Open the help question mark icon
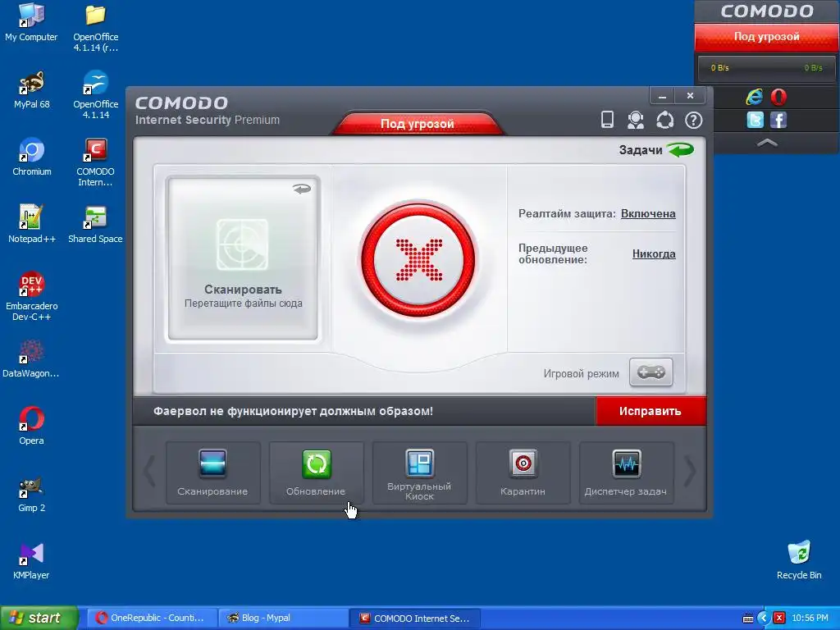Screen dimensions: 840x630 (x=694, y=120)
